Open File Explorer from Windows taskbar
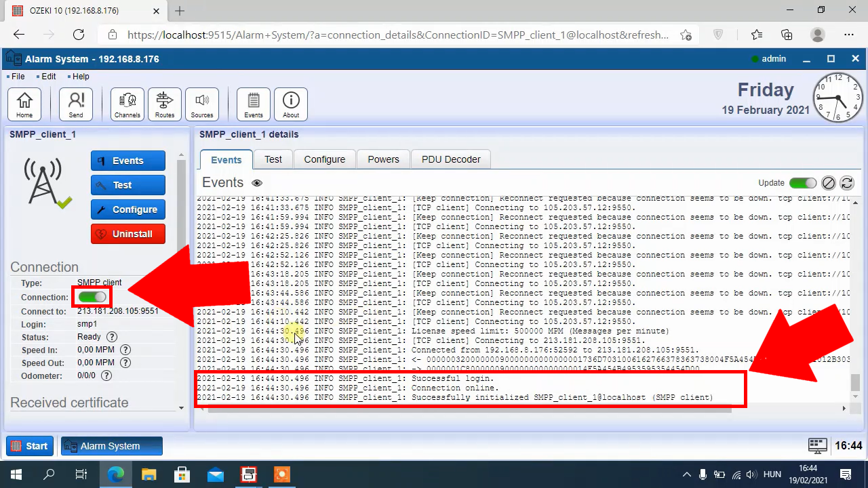The width and height of the screenshot is (868, 488). (149, 474)
